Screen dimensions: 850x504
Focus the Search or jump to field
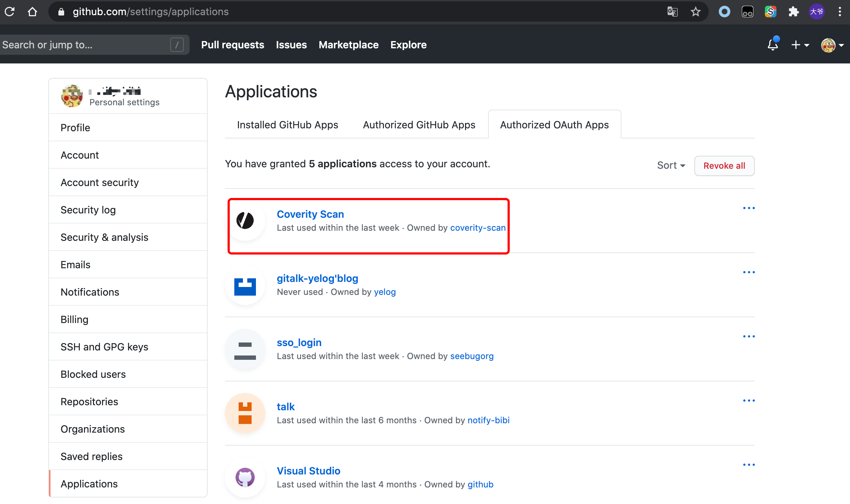tap(94, 45)
